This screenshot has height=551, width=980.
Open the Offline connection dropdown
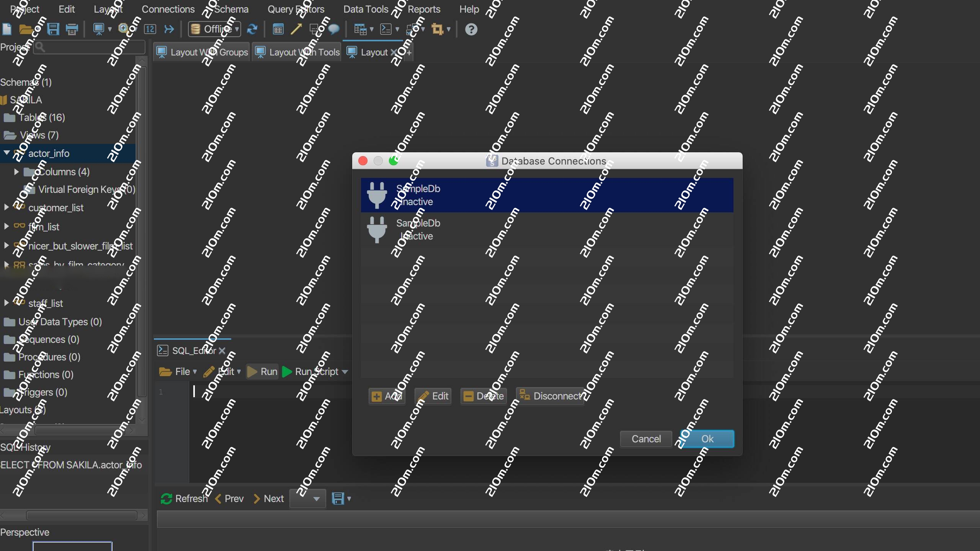pos(214,29)
